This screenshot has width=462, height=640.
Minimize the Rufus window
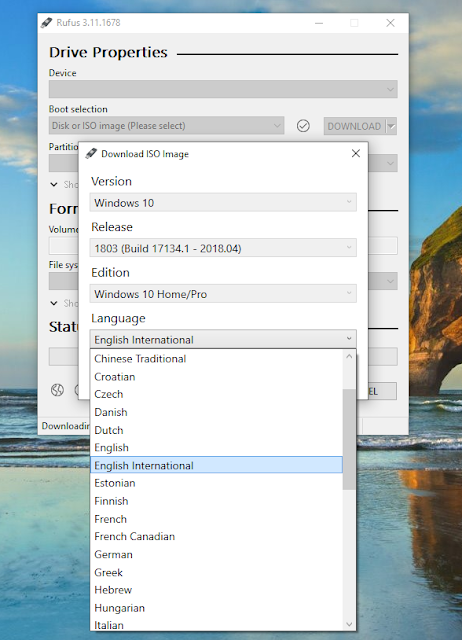319,23
